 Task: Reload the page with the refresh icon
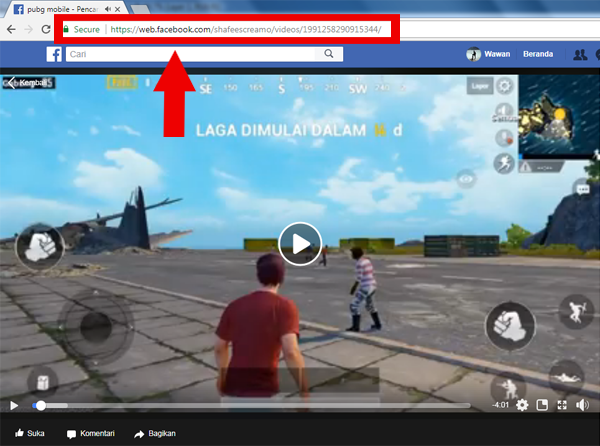click(x=46, y=29)
